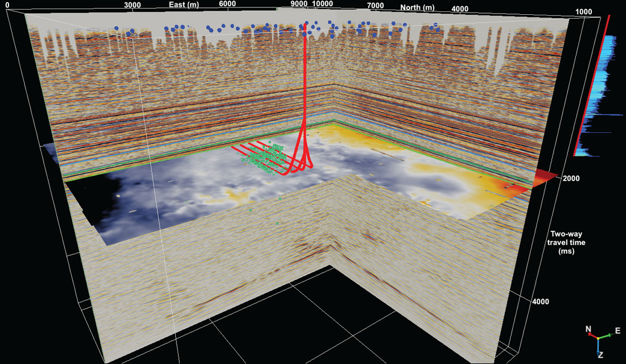Click the "0" origin tick label
This screenshot has height=364, width=626.
click(x=7, y=5)
